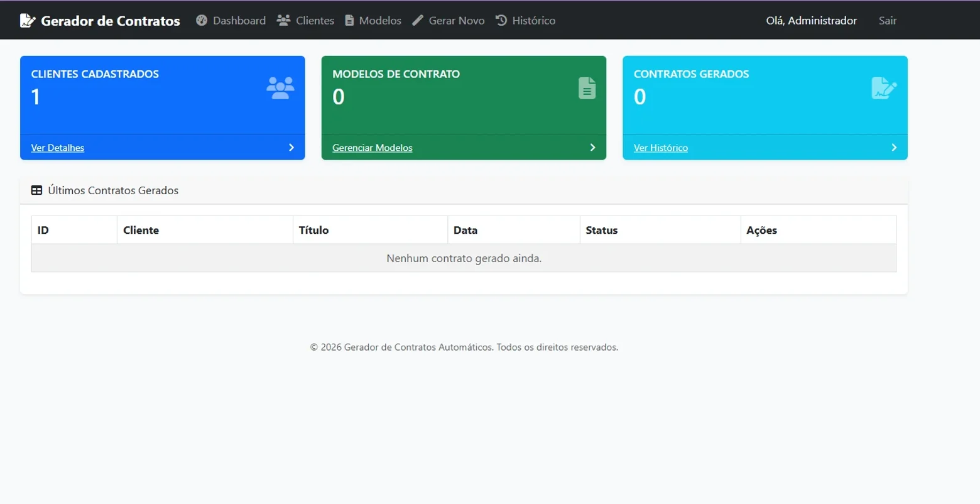The width and height of the screenshot is (980, 504).
Task: Click the count 0 on Contratos Gerados card
Action: (640, 97)
